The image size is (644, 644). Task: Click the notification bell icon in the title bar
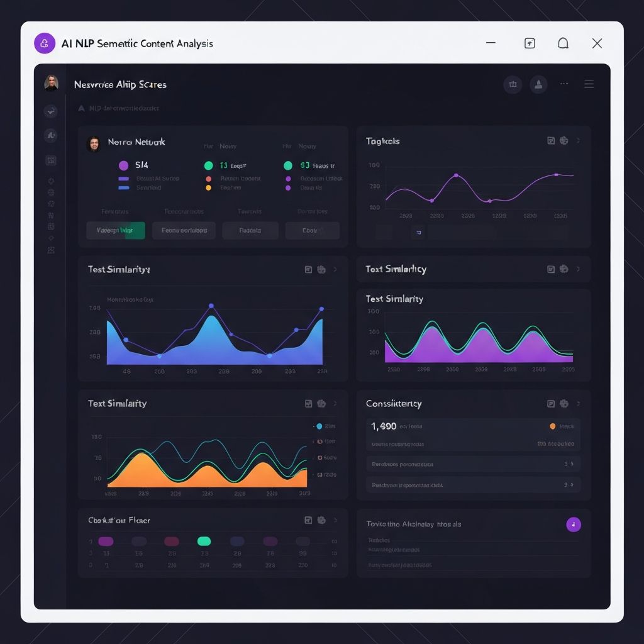563,43
